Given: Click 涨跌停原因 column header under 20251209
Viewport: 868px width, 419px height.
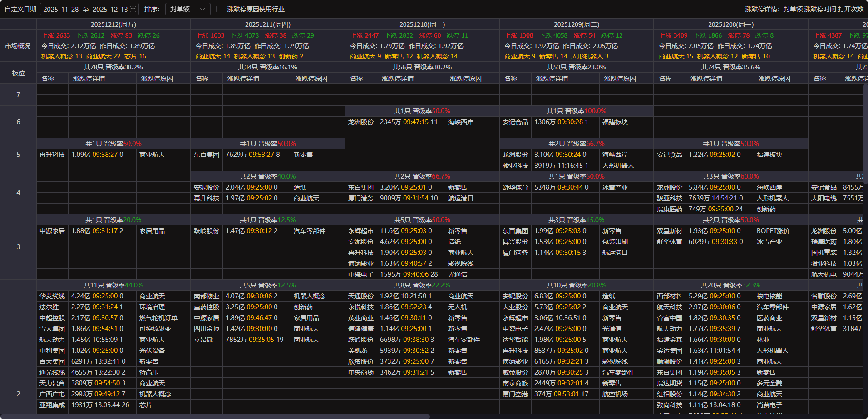Looking at the screenshot, I should tap(620, 78).
